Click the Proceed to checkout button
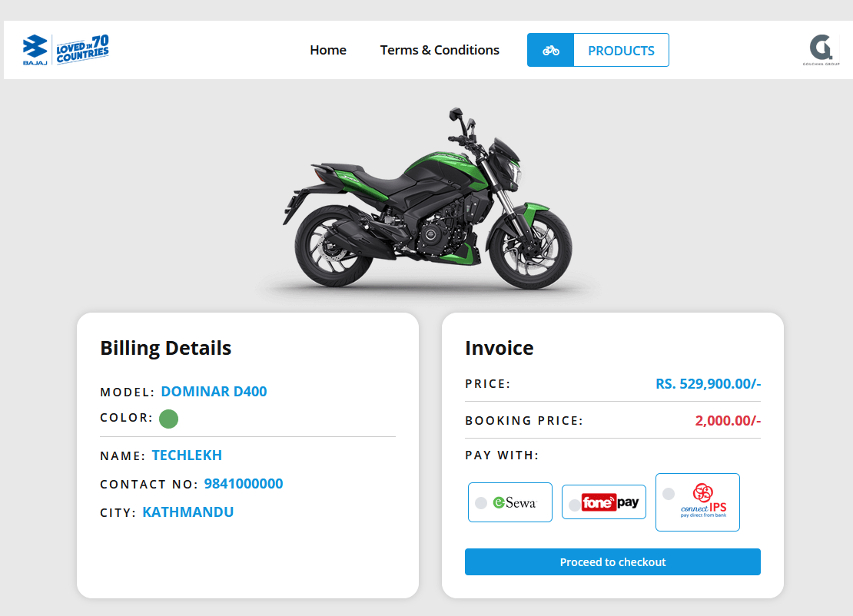Viewport: 853px width, 616px height. [x=612, y=561]
